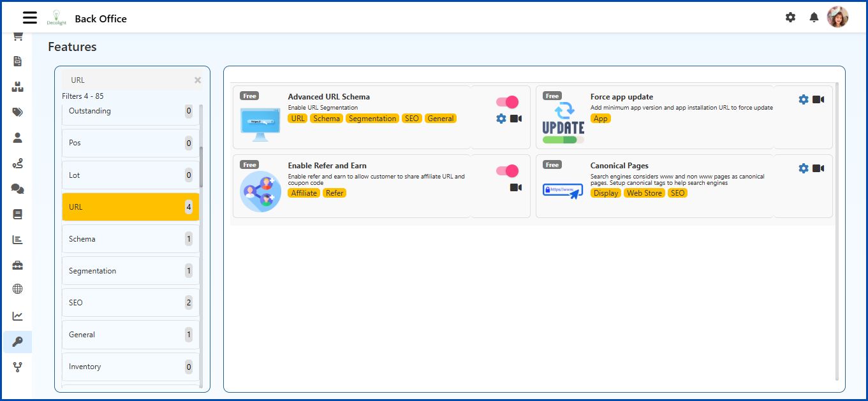Open the hamburger navigation menu
This screenshot has height=401, width=868.
point(29,17)
